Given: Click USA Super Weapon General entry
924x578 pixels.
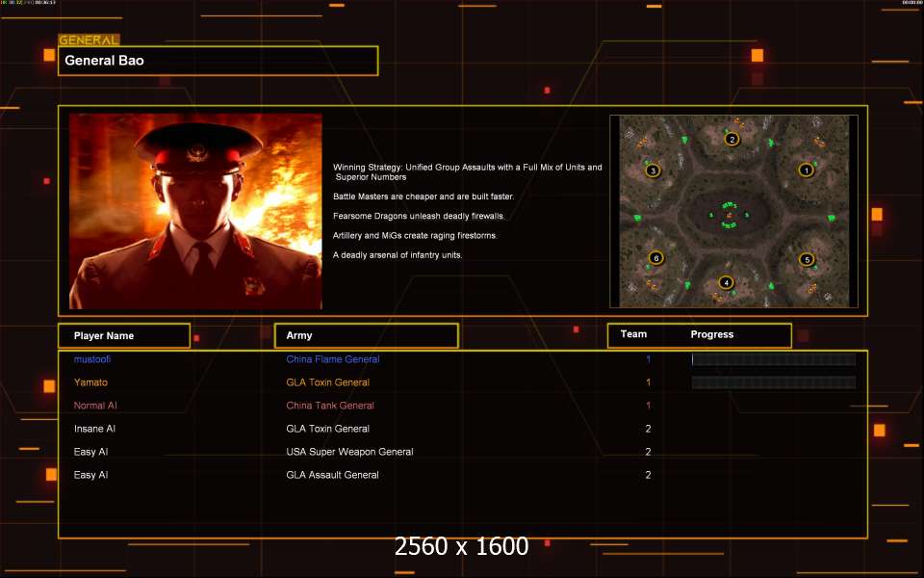Looking at the screenshot, I should pos(349,452).
